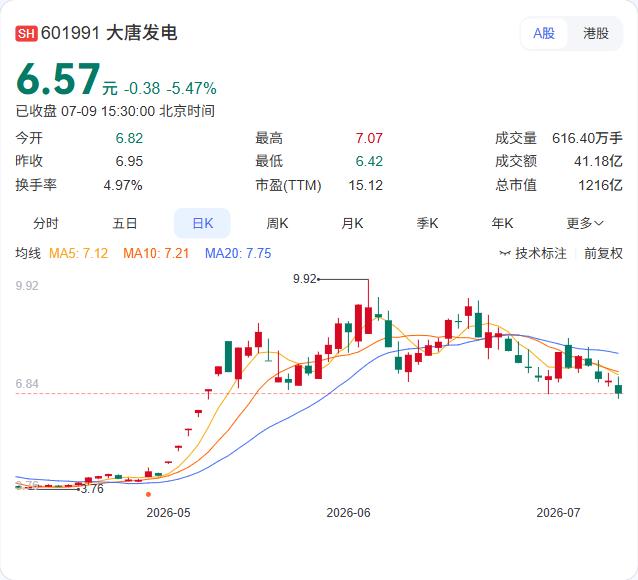Image resolution: width=638 pixels, height=580 pixels.
Task: Click the current price 6.57
Action: [58, 79]
